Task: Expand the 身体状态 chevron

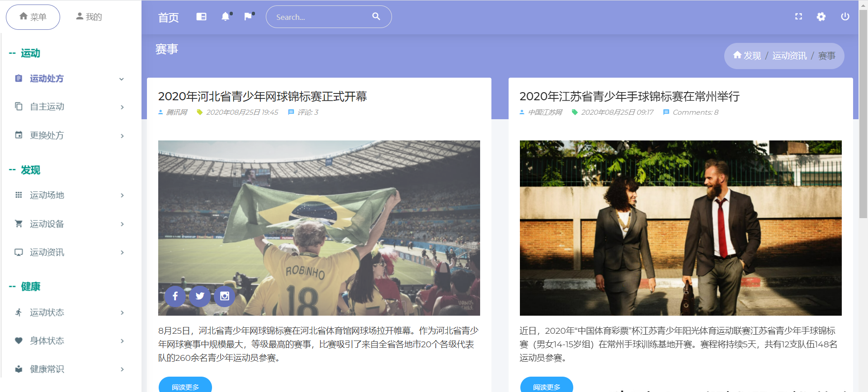Action: pos(122,341)
